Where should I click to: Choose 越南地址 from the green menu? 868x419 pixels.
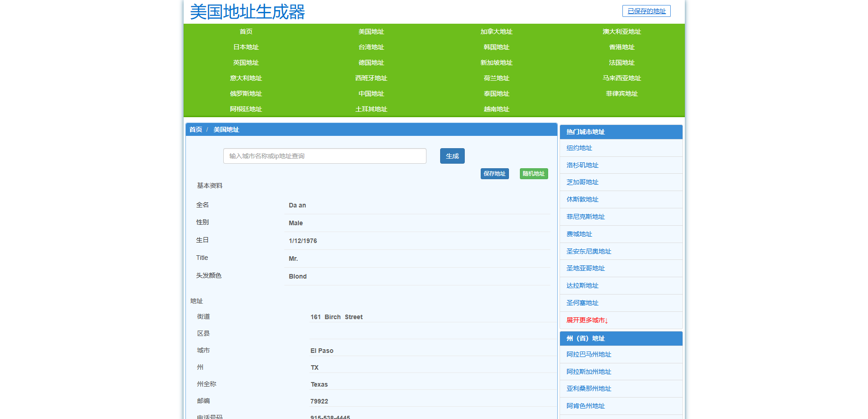point(496,109)
